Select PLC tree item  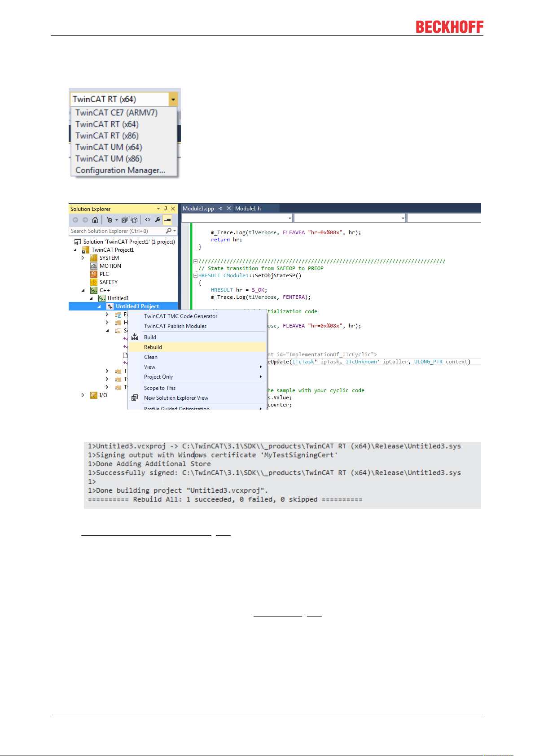pos(104,274)
